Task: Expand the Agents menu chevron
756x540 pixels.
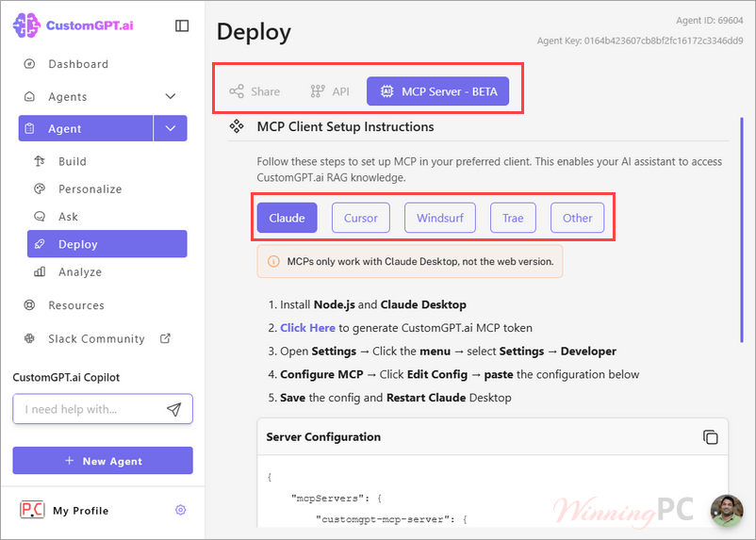Action: pyautogui.click(x=171, y=96)
